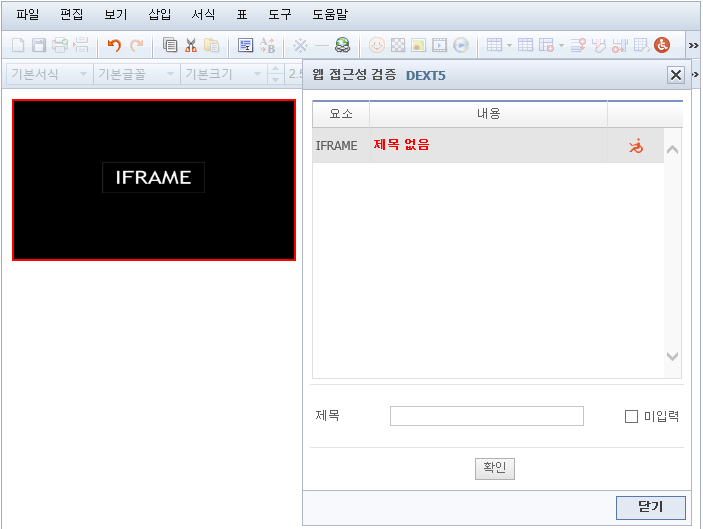The image size is (703, 529).
Task: Expand the second toolbar overflow chevron
Action: pos(695,74)
